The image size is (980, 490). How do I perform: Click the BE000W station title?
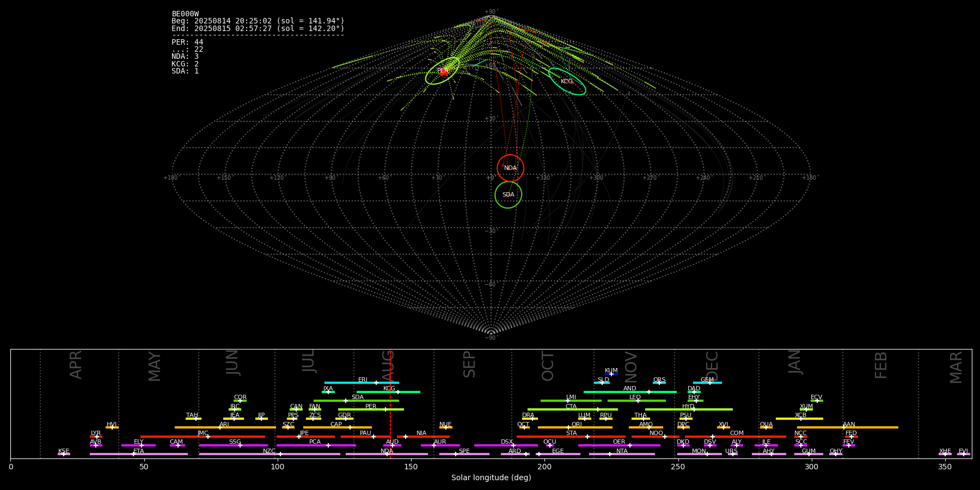[x=185, y=14]
